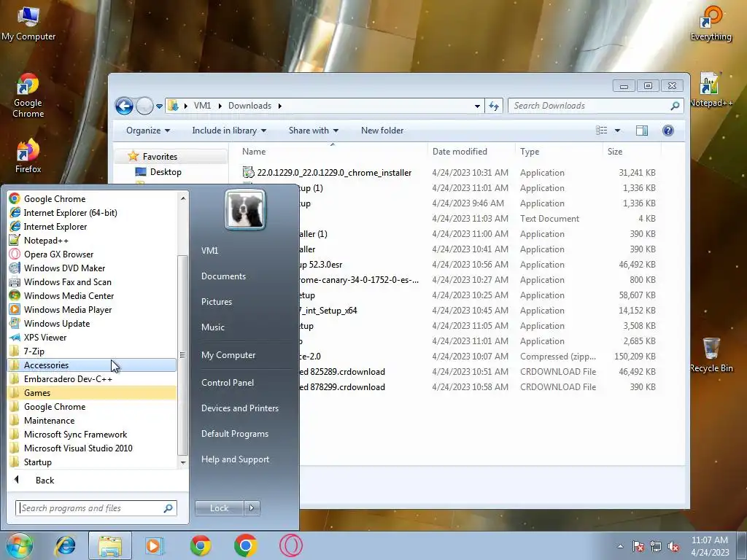Click New folder in Explorer toolbar
Screen dimensions: 747x560
382,131
